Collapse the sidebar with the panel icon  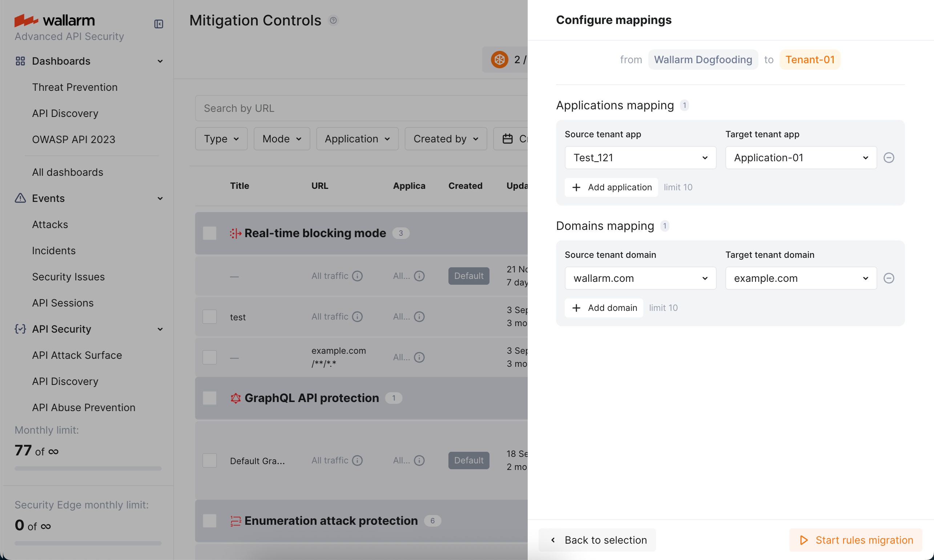[x=158, y=24]
